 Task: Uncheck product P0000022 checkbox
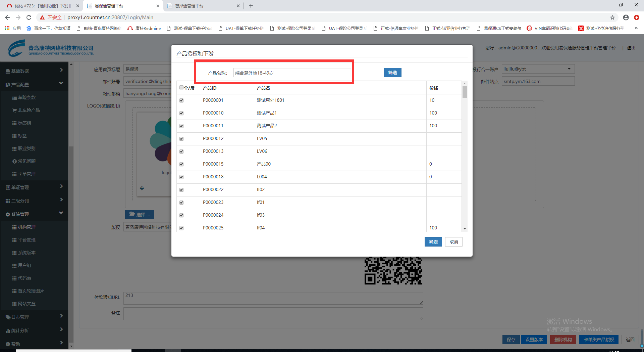(x=181, y=190)
